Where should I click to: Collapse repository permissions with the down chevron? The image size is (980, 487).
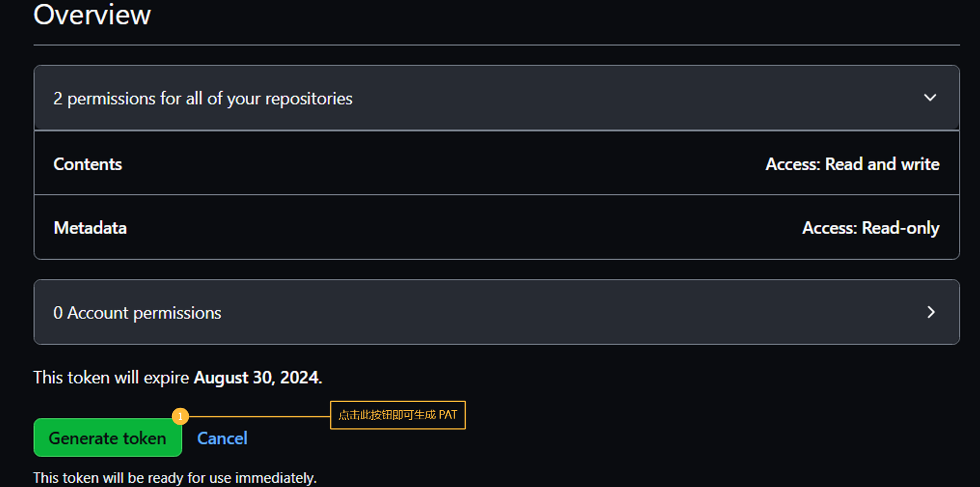coord(930,98)
